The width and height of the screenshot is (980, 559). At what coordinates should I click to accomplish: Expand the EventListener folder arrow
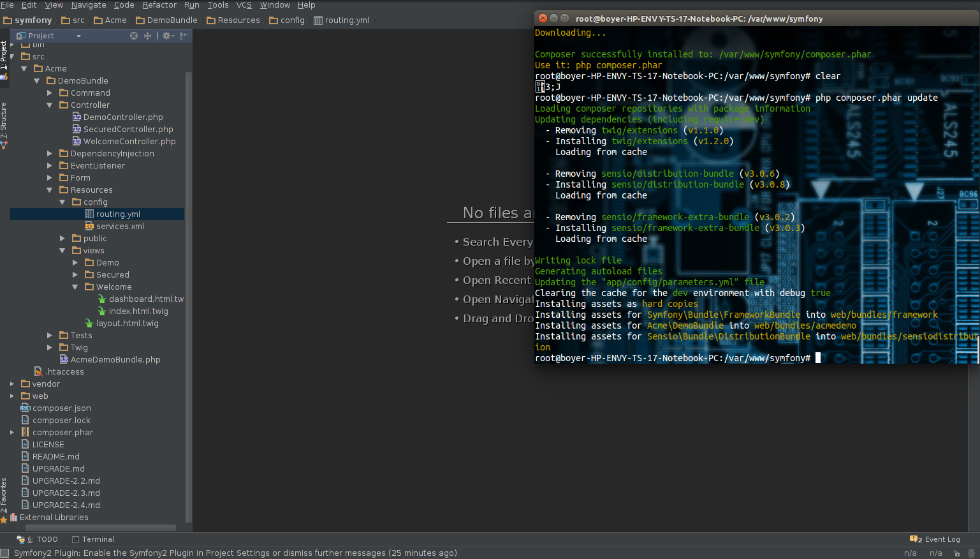click(50, 166)
